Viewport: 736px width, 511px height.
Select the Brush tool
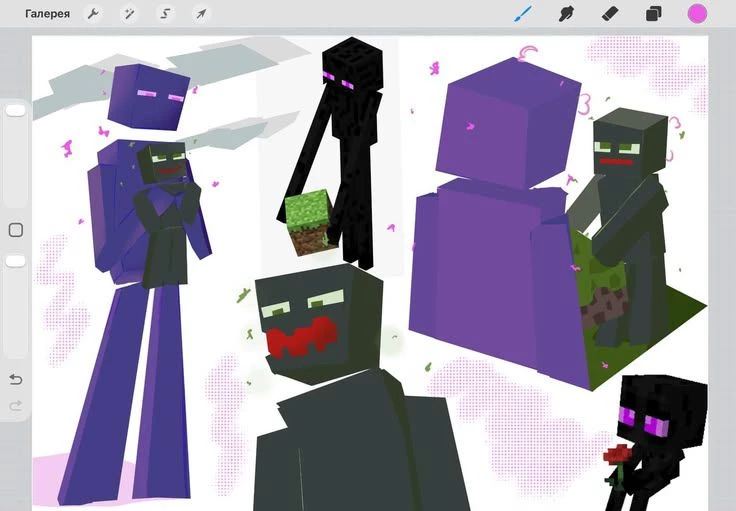point(523,14)
